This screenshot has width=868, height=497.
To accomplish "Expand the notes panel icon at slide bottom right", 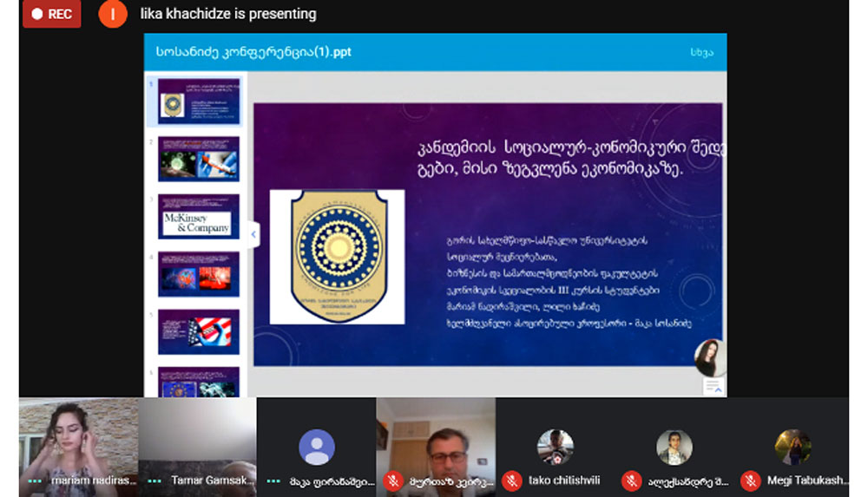I will pyautogui.click(x=713, y=387).
